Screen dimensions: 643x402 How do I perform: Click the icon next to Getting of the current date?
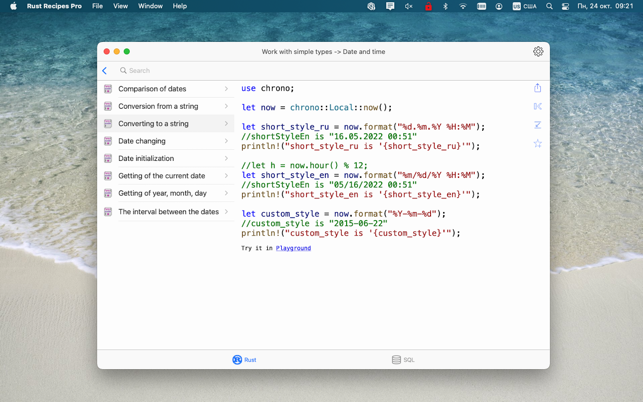pyautogui.click(x=108, y=176)
